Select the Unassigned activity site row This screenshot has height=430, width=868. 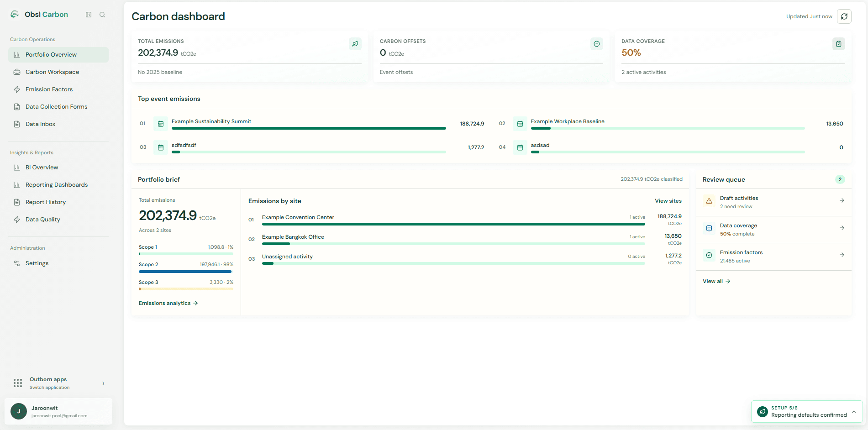[x=465, y=259]
